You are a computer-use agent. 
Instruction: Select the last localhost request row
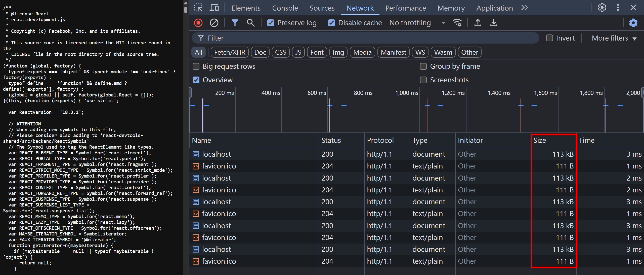coord(416,249)
